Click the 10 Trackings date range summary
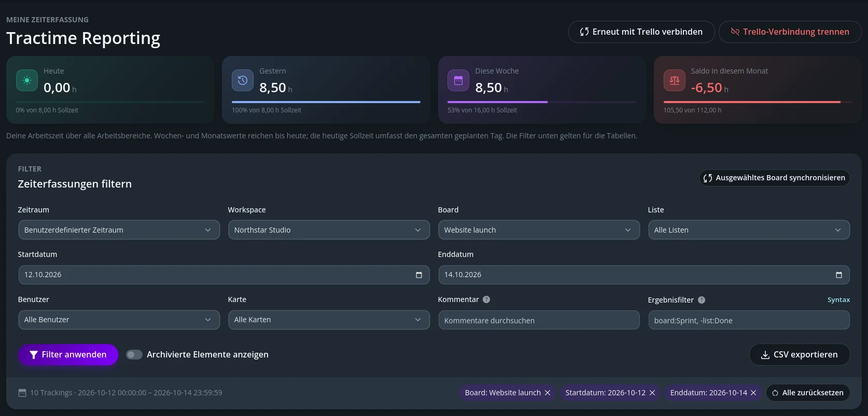This screenshot has width=868, height=416. pyautogui.click(x=126, y=393)
